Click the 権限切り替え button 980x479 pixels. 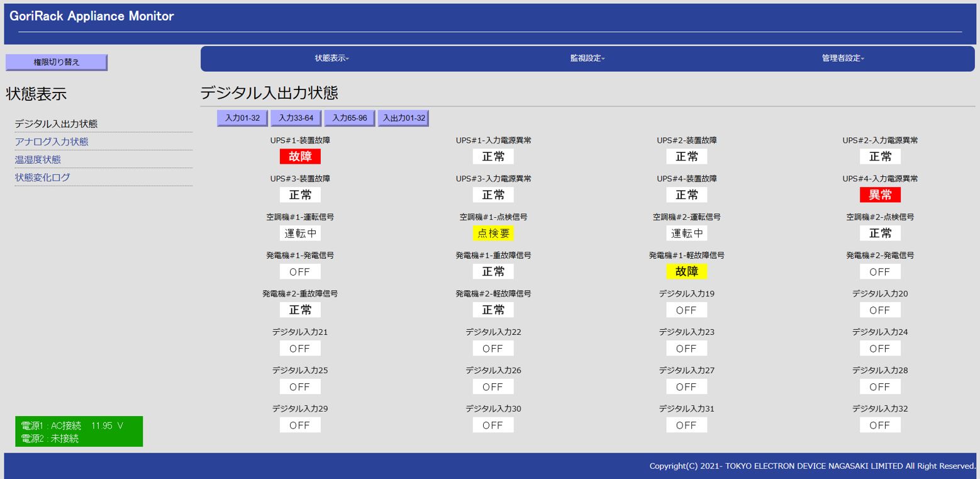pyautogui.click(x=57, y=62)
